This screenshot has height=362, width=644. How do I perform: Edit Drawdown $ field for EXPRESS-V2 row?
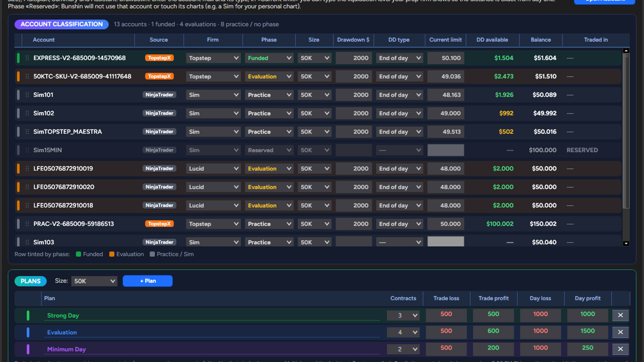pos(354,58)
